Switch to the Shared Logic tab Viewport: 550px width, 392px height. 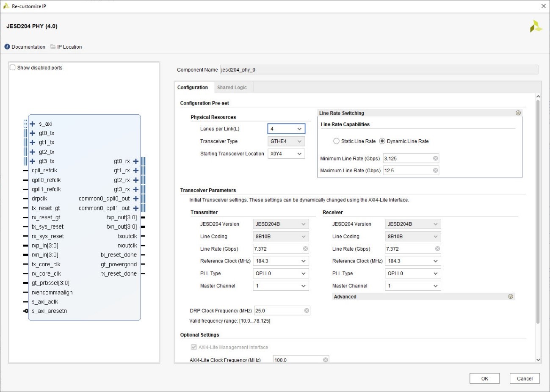(x=232, y=88)
